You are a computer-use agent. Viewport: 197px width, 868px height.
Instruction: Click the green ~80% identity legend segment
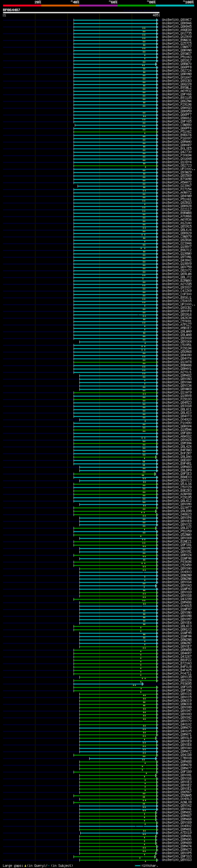137,6
